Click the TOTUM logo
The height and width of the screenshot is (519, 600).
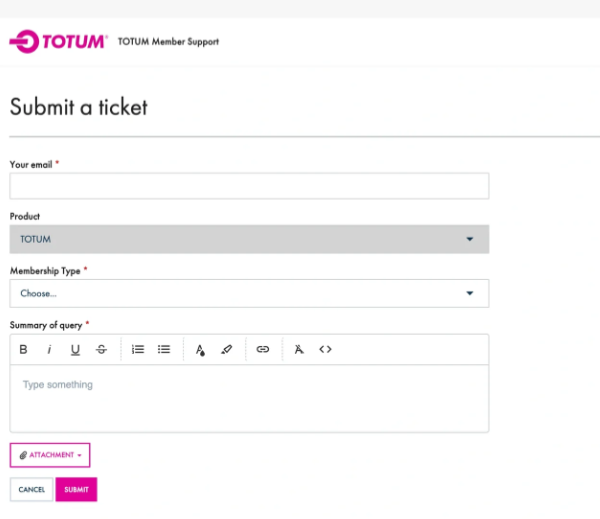pyautogui.click(x=58, y=42)
